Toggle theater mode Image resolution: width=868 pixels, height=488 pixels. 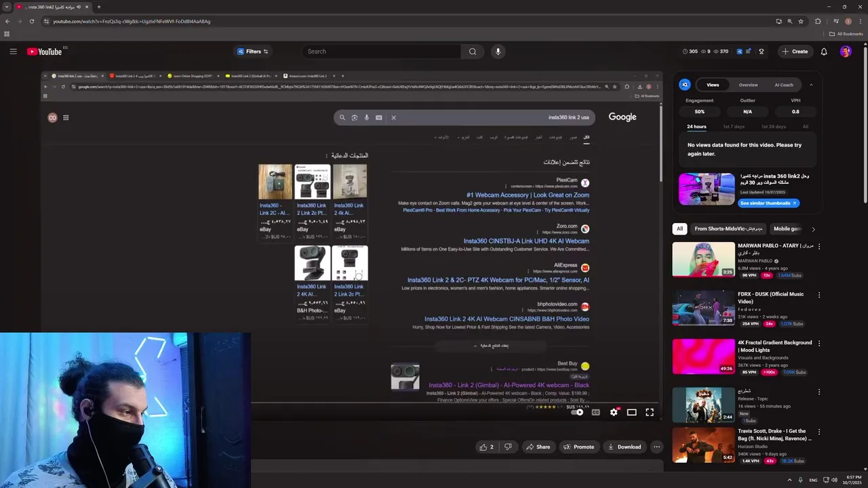tap(631, 412)
